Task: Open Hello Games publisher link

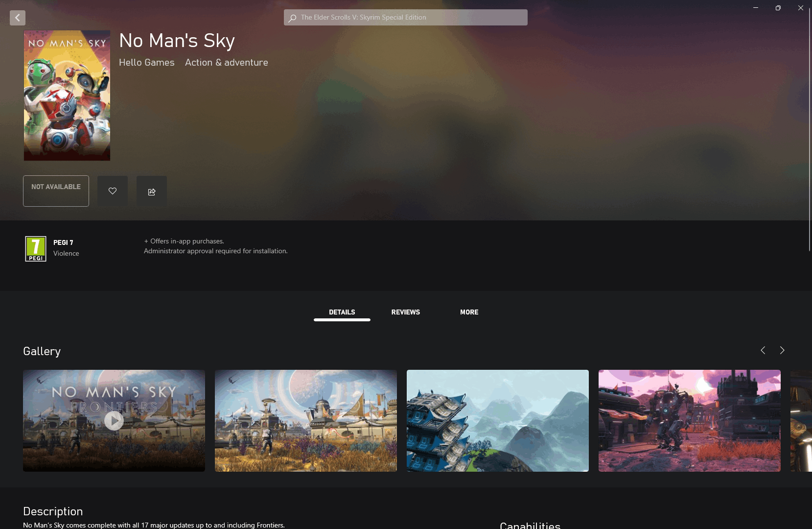Action: [147, 62]
